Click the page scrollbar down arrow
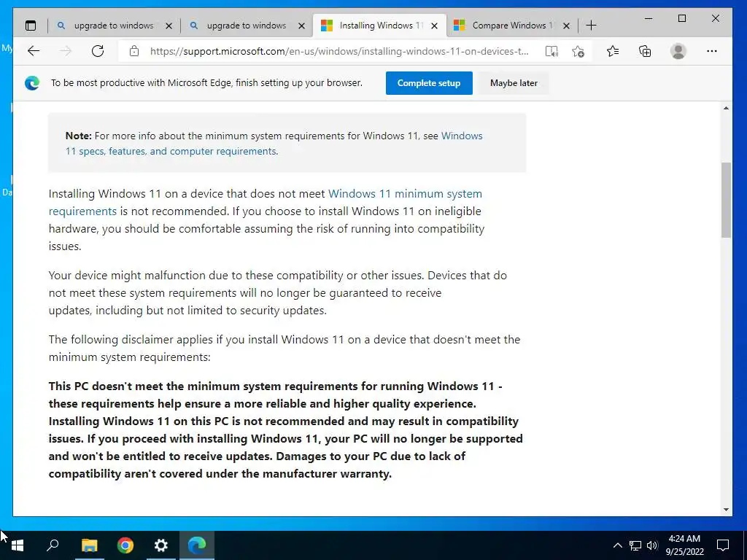747x560 pixels. click(726, 510)
